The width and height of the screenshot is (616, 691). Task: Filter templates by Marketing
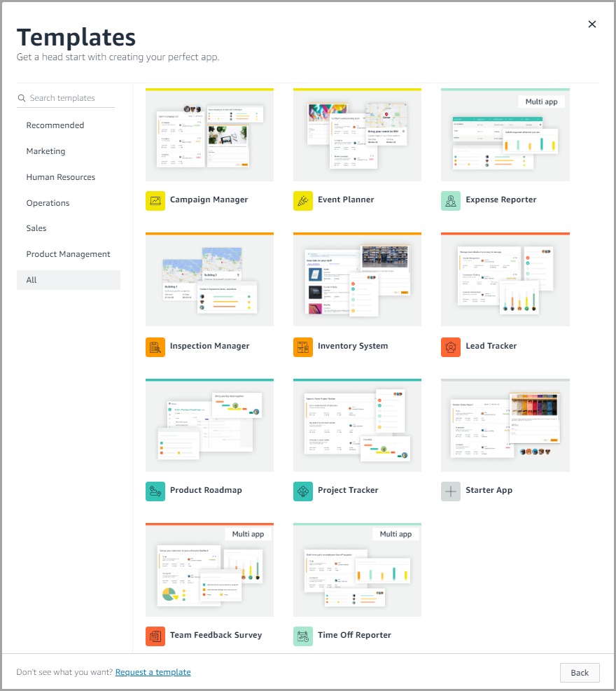point(45,151)
